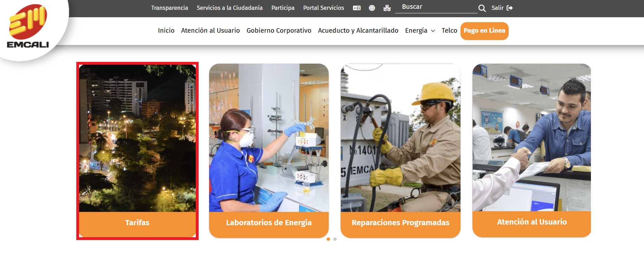Open the Transparencia menu
This screenshot has height=259, width=644.
[x=169, y=8]
